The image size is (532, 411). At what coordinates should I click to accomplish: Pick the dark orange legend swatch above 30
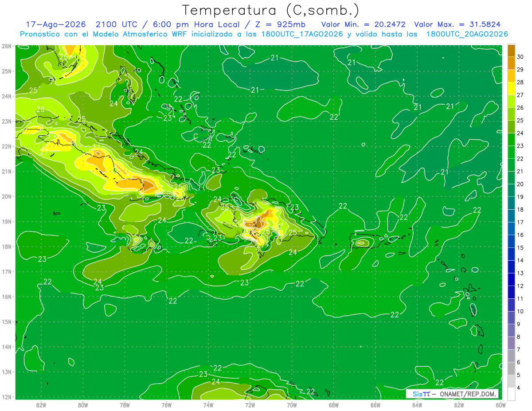point(511,51)
